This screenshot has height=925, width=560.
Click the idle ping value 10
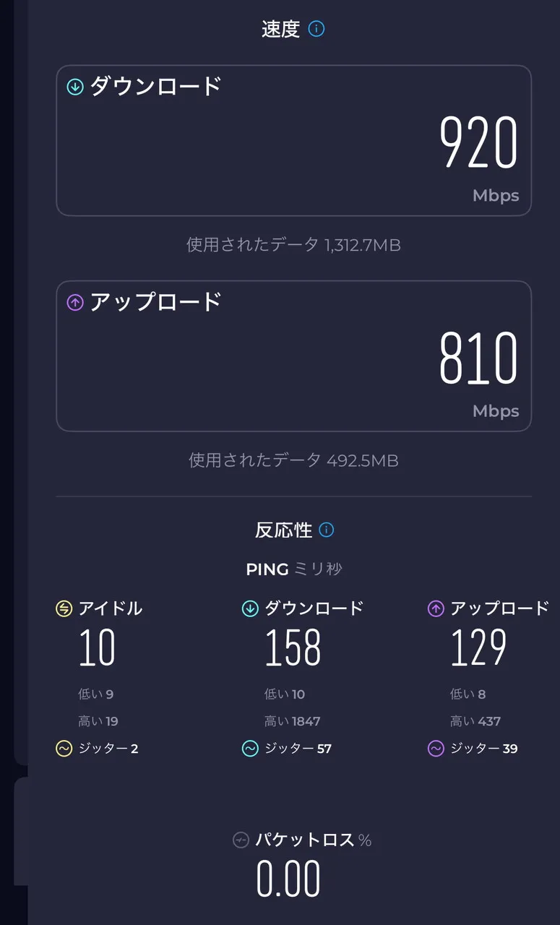pyautogui.click(x=97, y=647)
